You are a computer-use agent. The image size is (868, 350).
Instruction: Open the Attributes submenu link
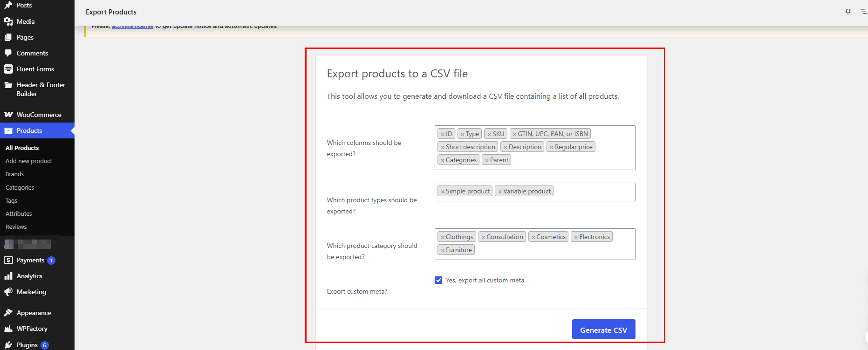pyautogui.click(x=19, y=213)
